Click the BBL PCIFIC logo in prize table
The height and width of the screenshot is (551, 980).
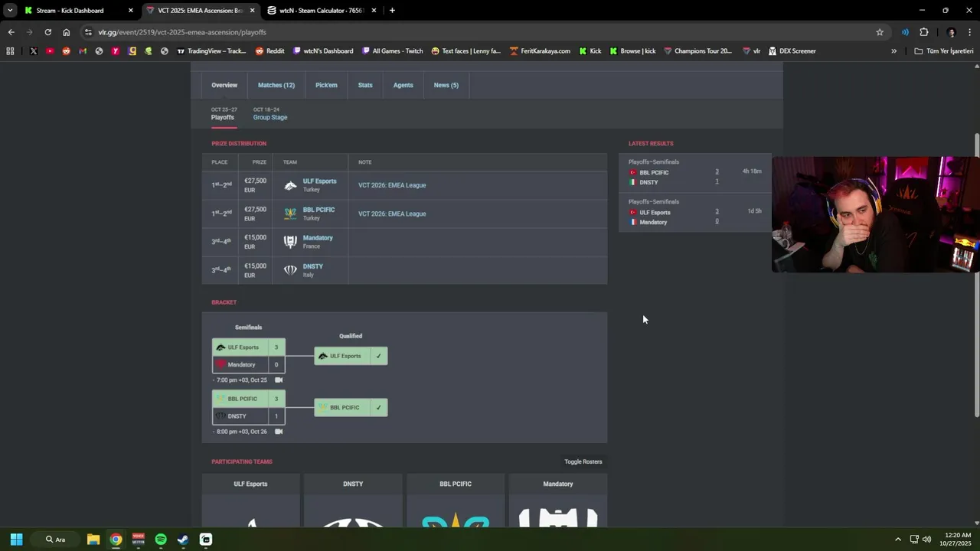(x=290, y=214)
